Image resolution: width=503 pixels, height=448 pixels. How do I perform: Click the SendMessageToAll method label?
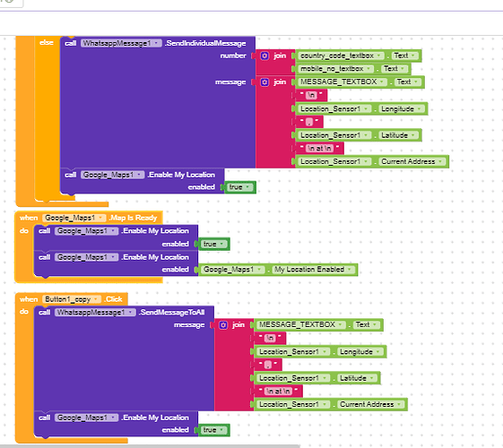[x=171, y=312]
